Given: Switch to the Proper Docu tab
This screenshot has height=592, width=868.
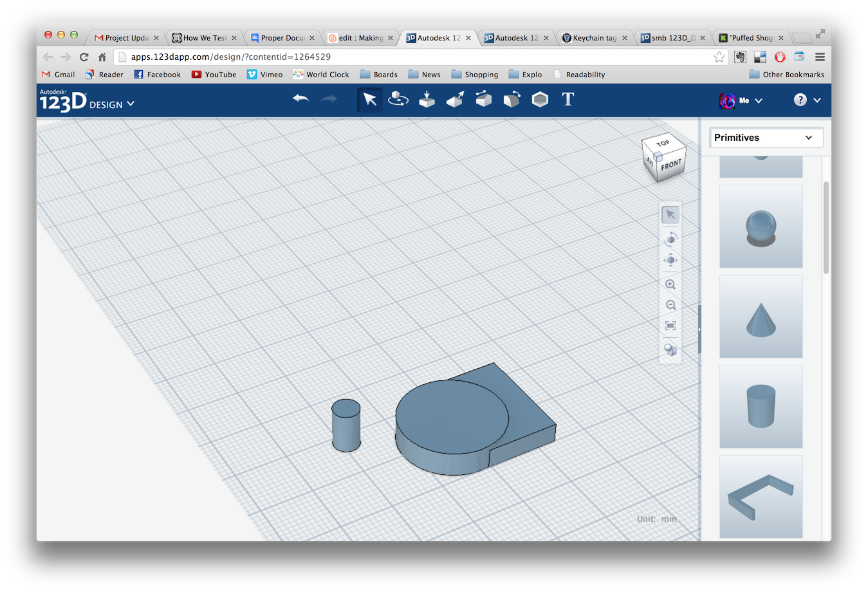Looking at the screenshot, I should [x=282, y=38].
